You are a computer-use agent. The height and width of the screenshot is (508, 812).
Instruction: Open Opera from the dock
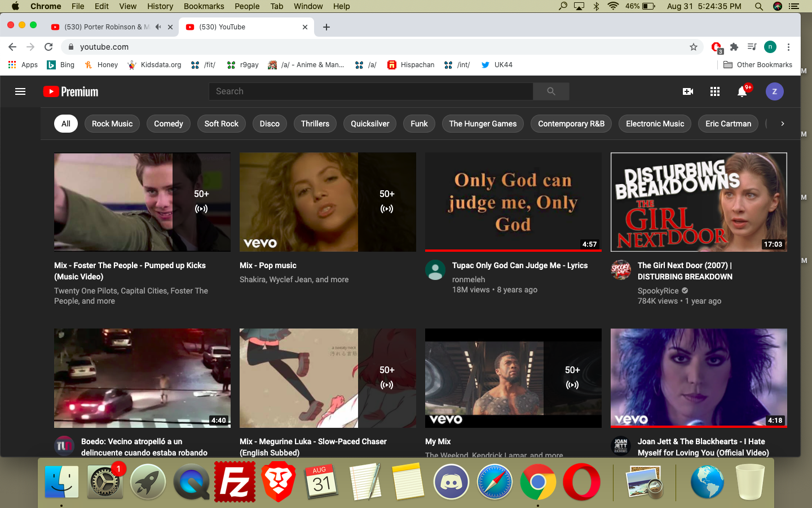[x=581, y=482]
